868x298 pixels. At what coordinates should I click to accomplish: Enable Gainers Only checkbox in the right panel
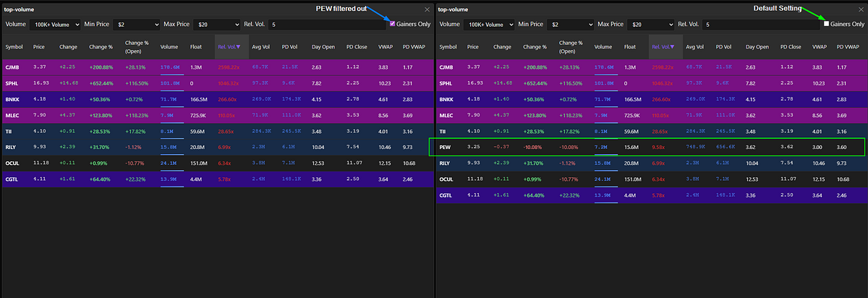[827, 24]
